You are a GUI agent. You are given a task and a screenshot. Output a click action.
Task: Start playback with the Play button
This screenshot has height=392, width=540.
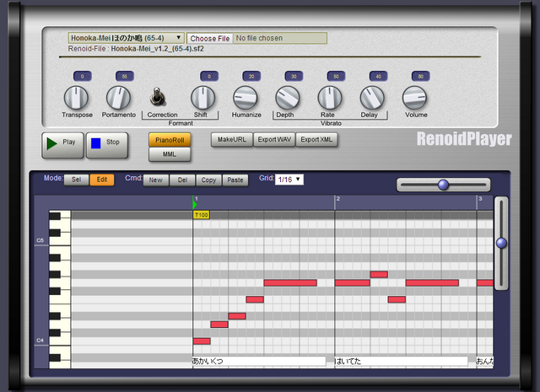tap(62, 145)
